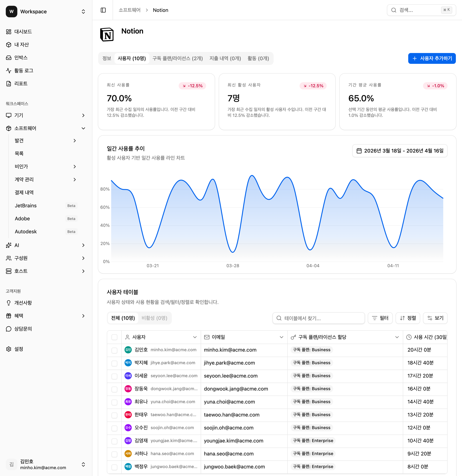Open 인박스 inbox icon in sidebar
Viewport: 462px width, 476px height.
pyautogui.click(x=9, y=58)
